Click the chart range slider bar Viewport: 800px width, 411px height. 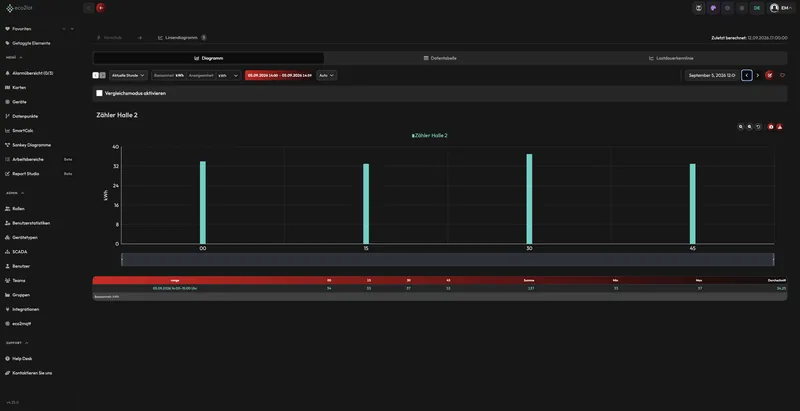(x=447, y=260)
